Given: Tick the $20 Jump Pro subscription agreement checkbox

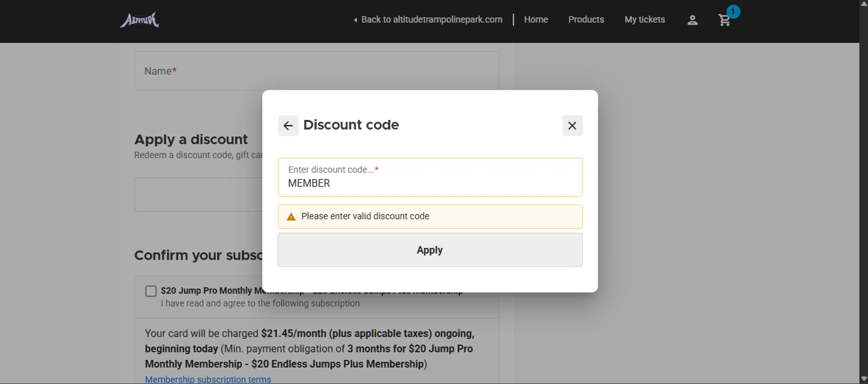Looking at the screenshot, I should point(151,291).
